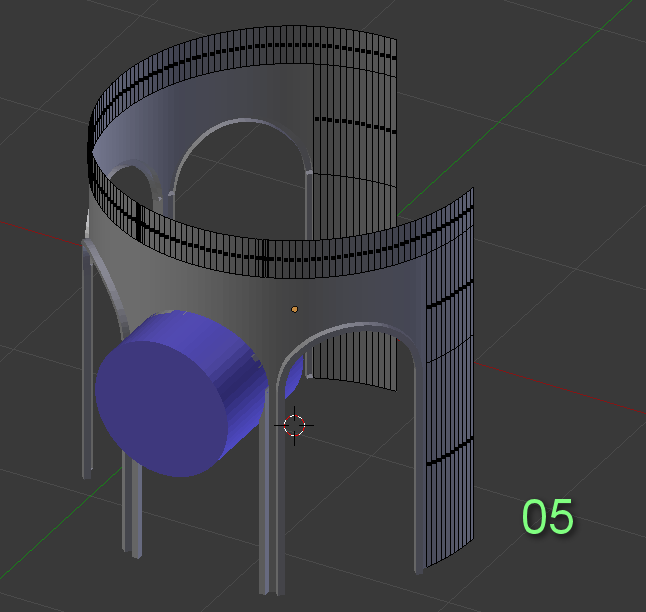The height and width of the screenshot is (612, 646).
Task: Click the red-white 3D cursor crosshair
Action: (x=294, y=426)
